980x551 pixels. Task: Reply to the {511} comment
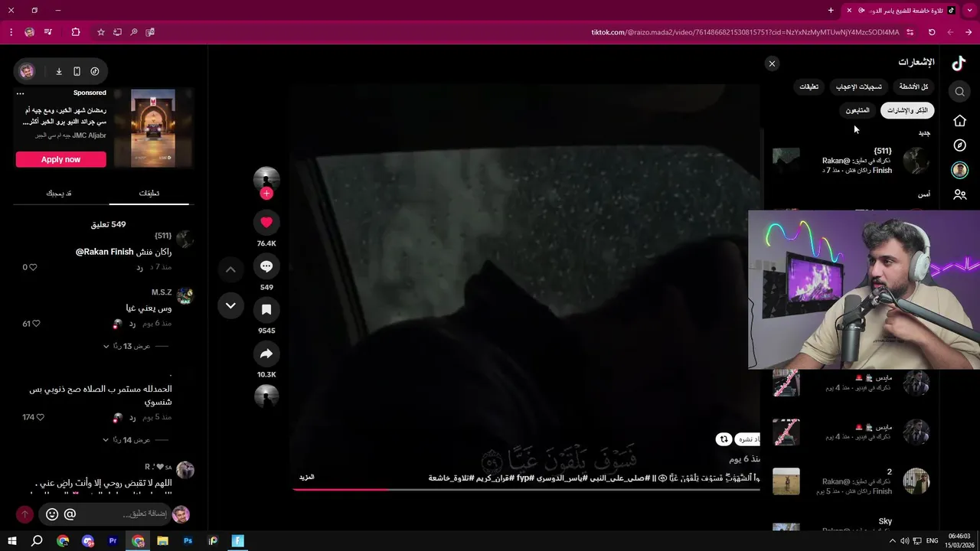pos(140,267)
